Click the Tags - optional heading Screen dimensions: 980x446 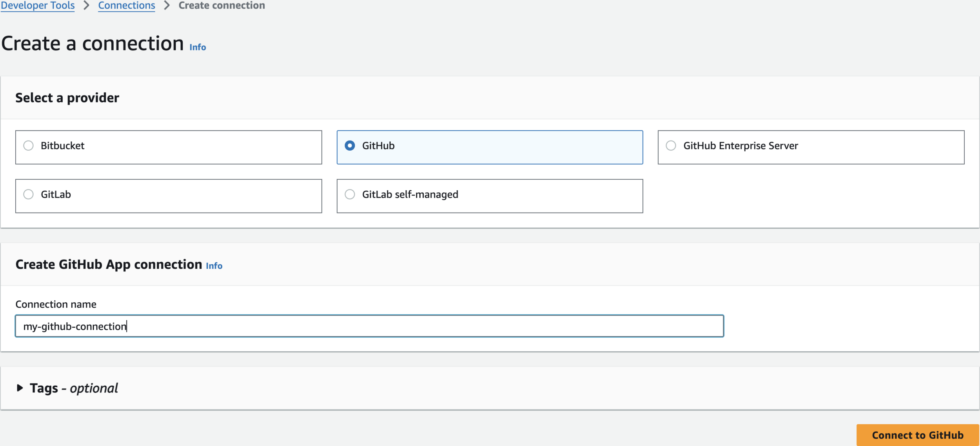click(74, 388)
